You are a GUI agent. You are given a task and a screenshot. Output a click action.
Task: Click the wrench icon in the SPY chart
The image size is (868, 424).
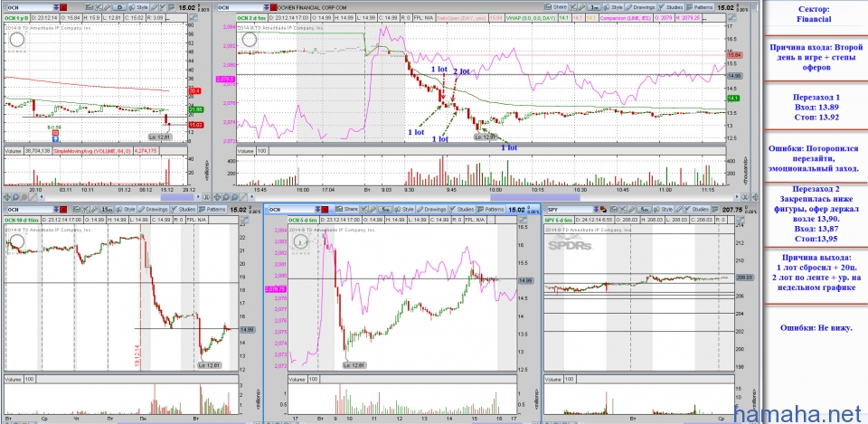632,210
